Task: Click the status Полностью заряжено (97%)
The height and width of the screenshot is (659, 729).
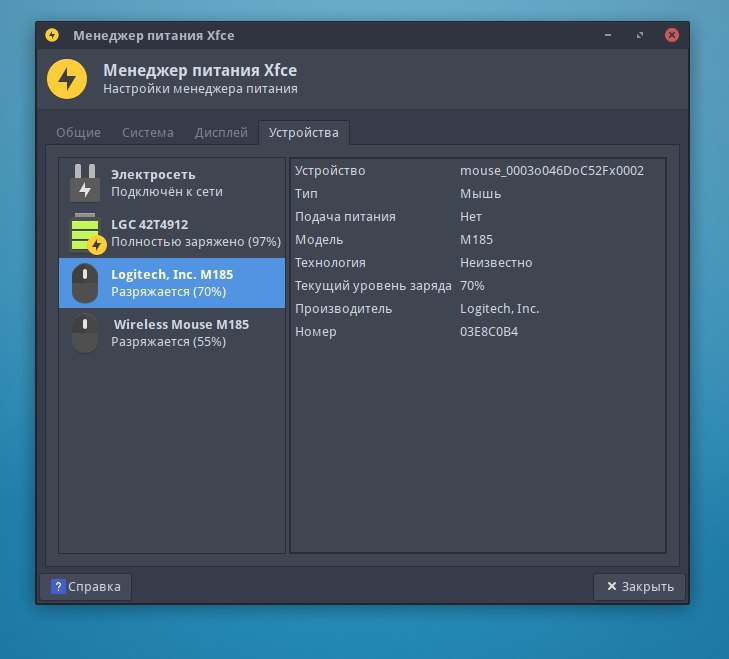Action: [x=196, y=242]
